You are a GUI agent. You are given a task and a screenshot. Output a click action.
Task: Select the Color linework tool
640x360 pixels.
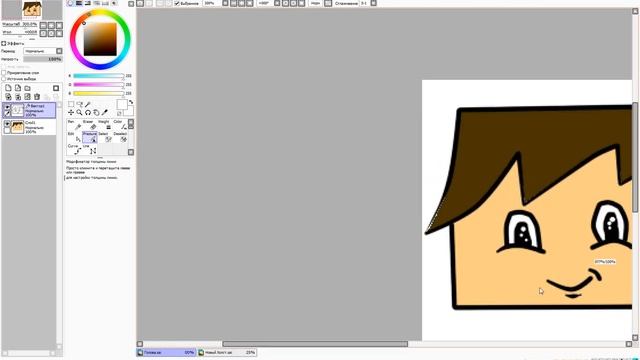point(120,124)
